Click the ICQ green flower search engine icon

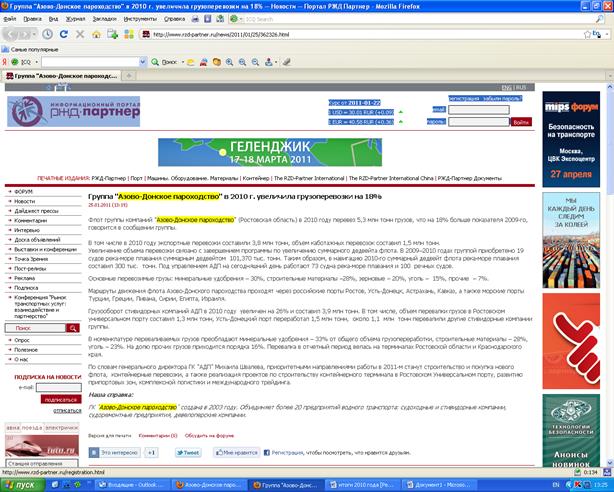234,18
